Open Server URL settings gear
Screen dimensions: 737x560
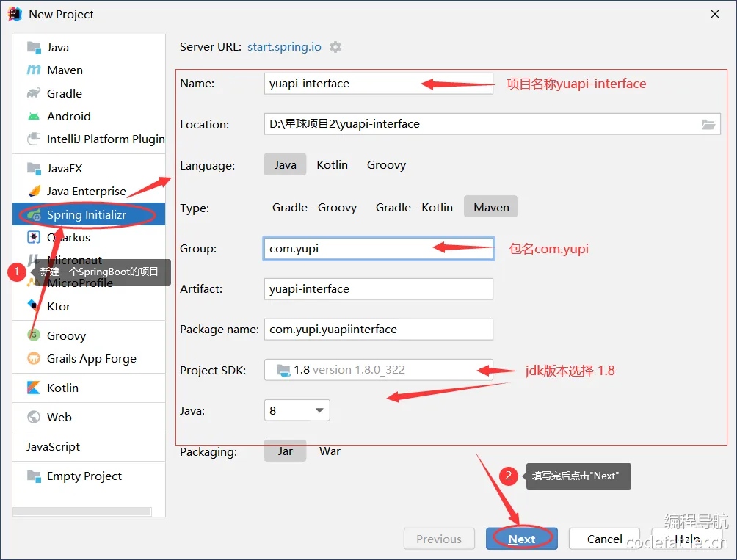point(335,47)
